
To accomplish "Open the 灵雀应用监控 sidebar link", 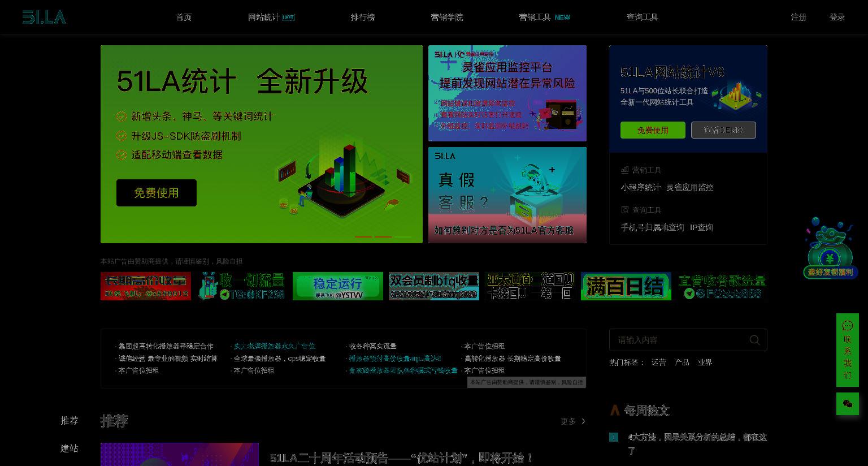I will tap(690, 187).
